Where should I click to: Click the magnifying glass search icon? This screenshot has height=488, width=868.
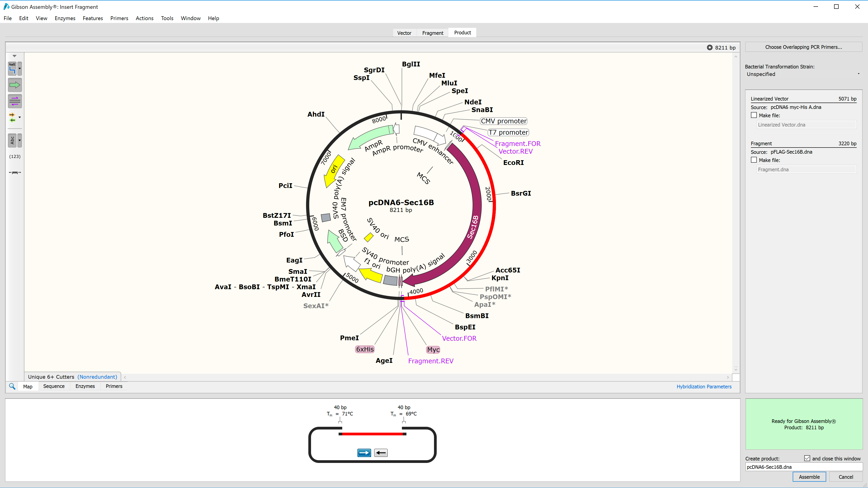[x=12, y=386]
